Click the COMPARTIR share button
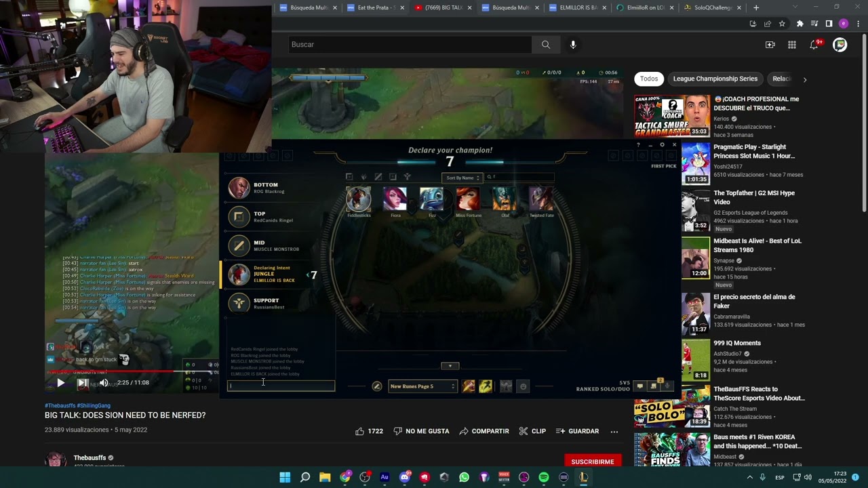Viewport: 868px width, 488px height. (484, 431)
